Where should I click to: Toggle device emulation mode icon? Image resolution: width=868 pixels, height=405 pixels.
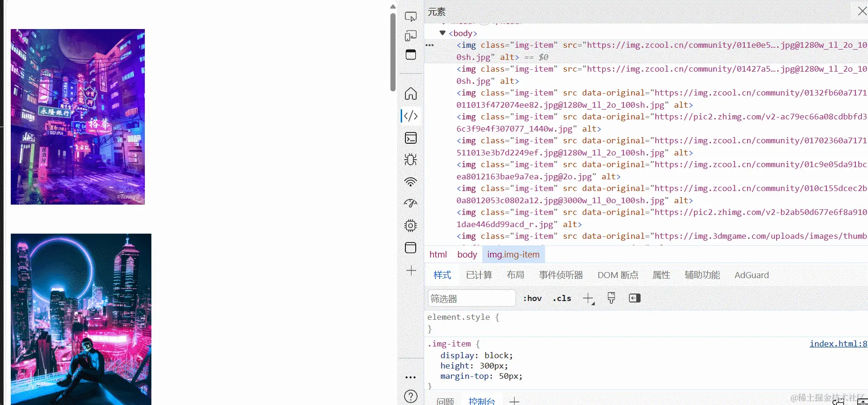[411, 36]
